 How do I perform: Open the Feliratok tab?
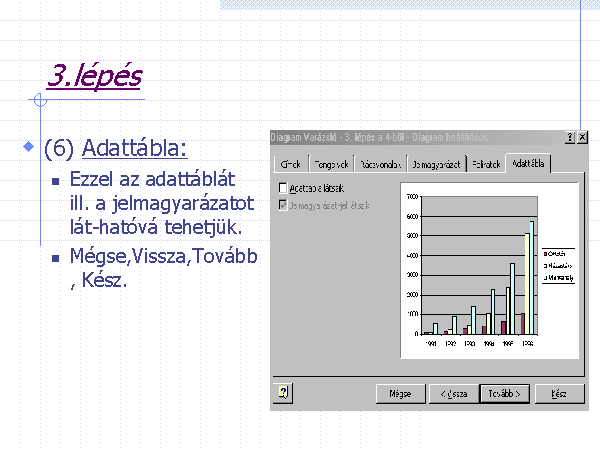coord(485,164)
